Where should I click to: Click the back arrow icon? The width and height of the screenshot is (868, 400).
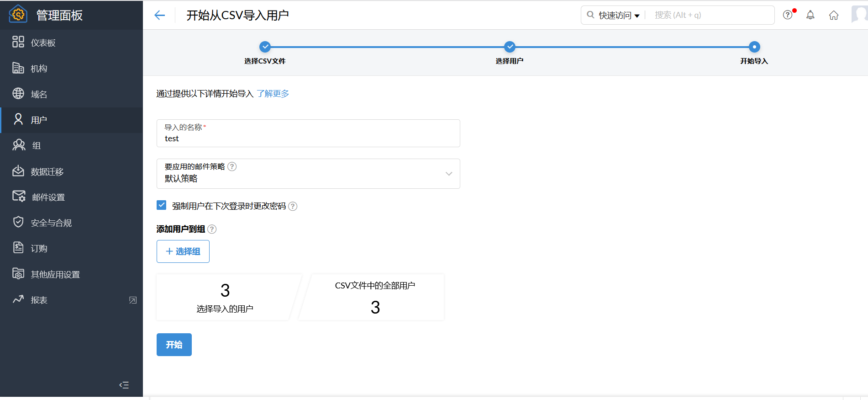(159, 15)
